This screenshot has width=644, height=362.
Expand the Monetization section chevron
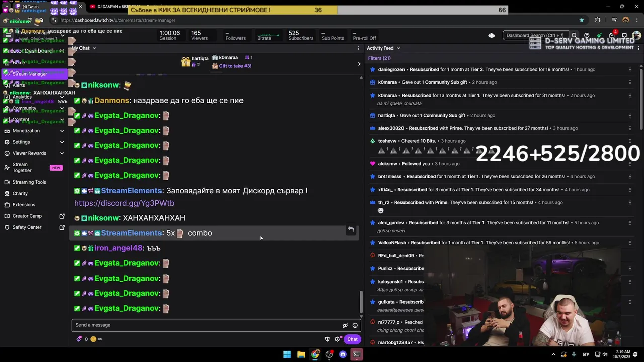(x=62, y=131)
